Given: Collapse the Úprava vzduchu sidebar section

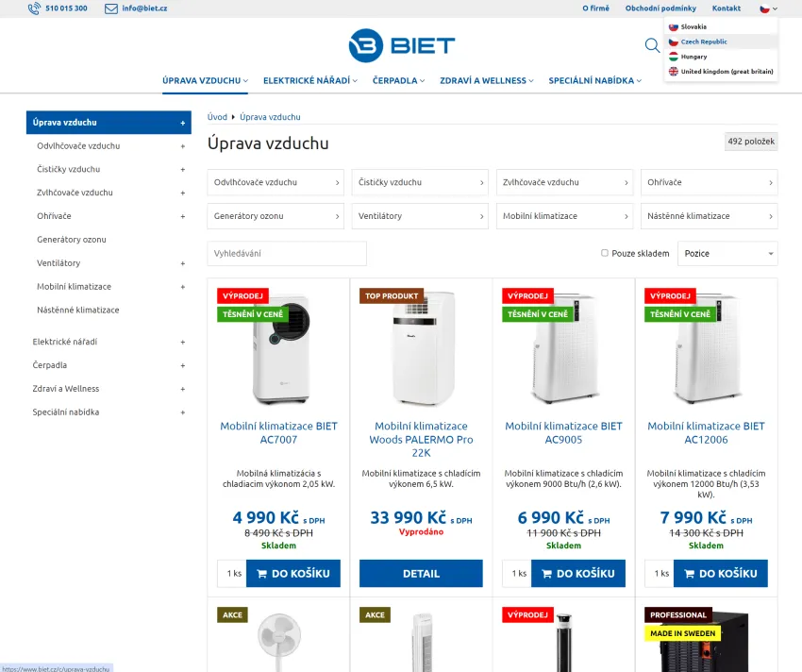Looking at the screenshot, I should pos(183,123).
